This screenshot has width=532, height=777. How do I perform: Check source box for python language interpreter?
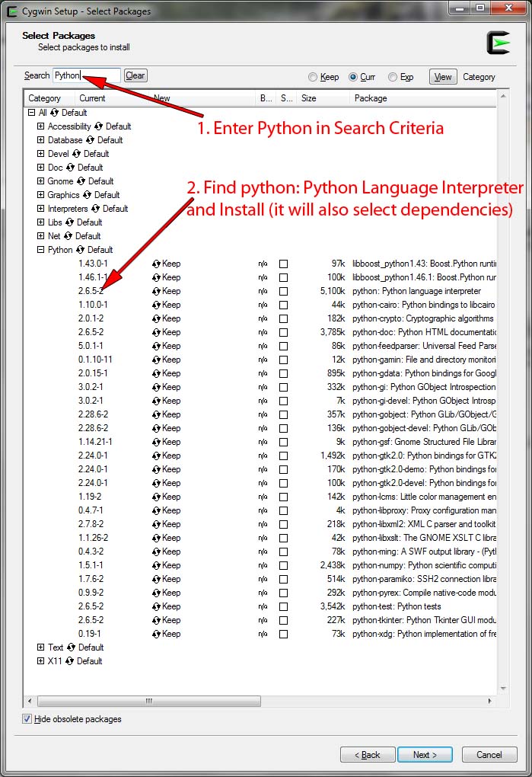284,291
